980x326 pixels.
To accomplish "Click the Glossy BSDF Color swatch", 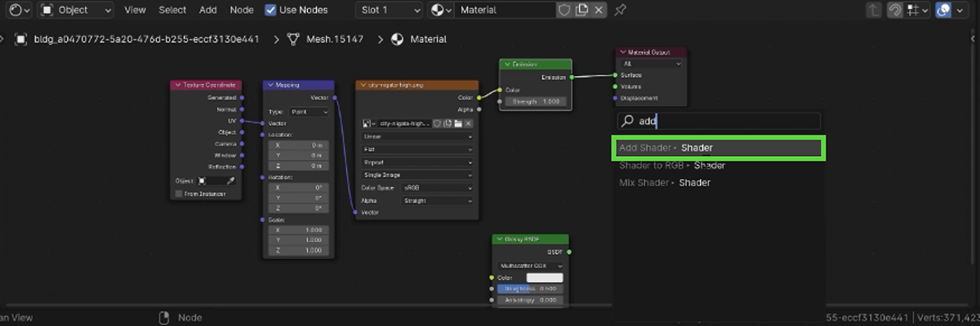I will coord(545,277).
